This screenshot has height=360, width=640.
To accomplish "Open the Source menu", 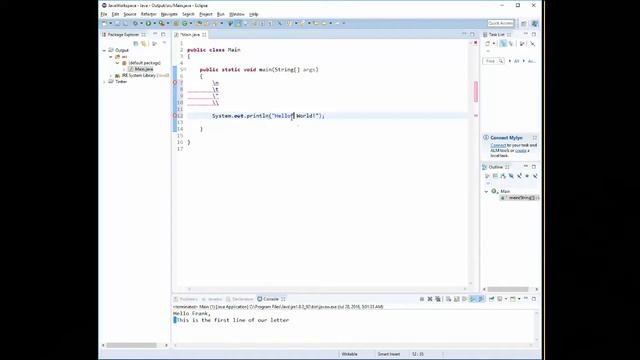I will point(130,14).
